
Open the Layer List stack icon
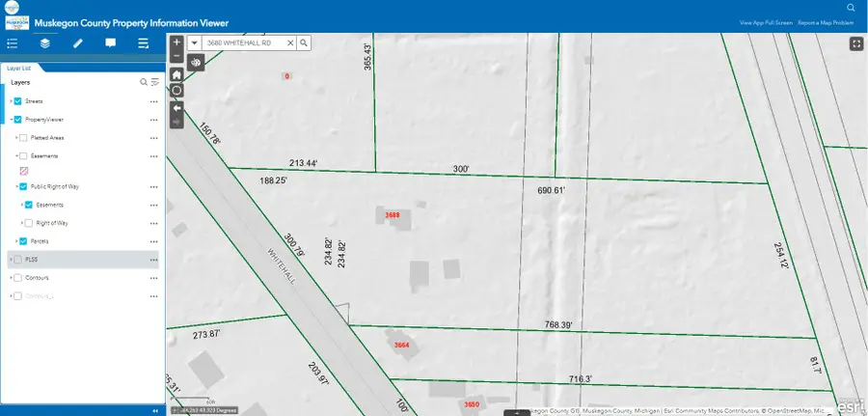click(45, 43)
